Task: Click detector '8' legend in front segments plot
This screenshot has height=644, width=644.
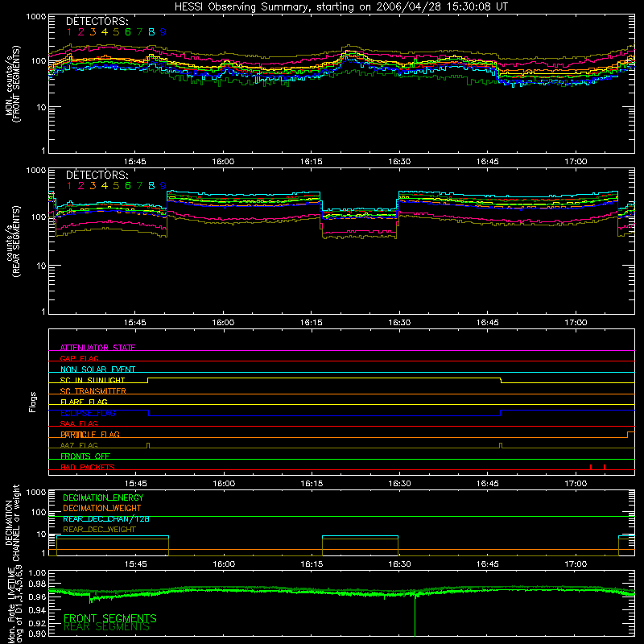Action: click(x=151, y=32)
